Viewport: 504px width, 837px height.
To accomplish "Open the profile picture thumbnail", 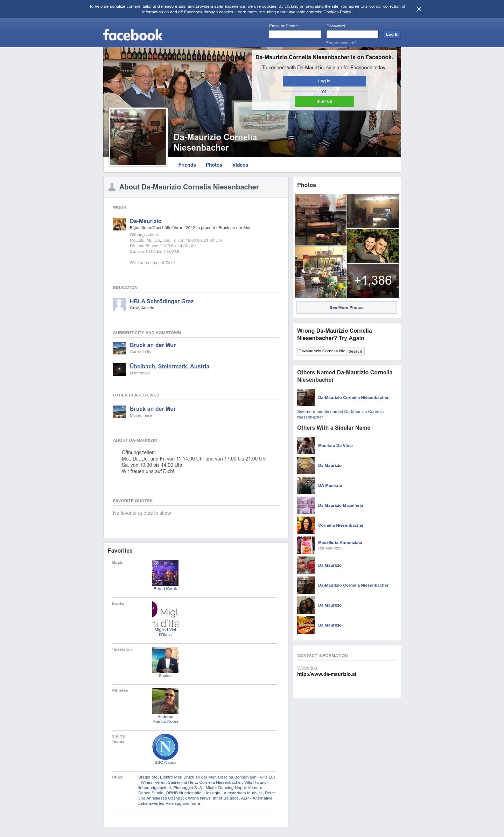I will [x=138, y=137].
